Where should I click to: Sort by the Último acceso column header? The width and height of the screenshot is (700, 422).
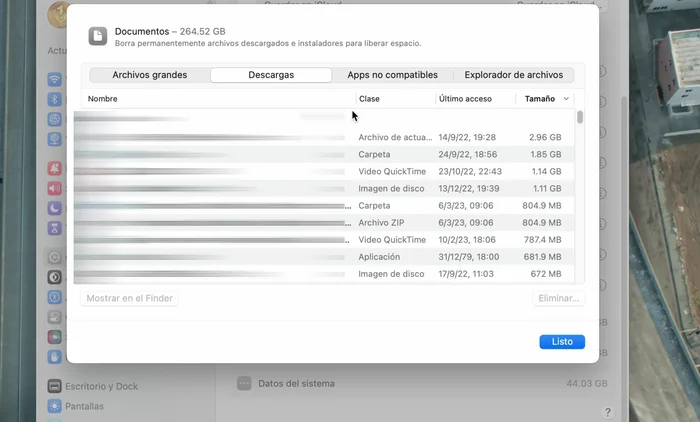pyautogui.click(x=465, y=99)
